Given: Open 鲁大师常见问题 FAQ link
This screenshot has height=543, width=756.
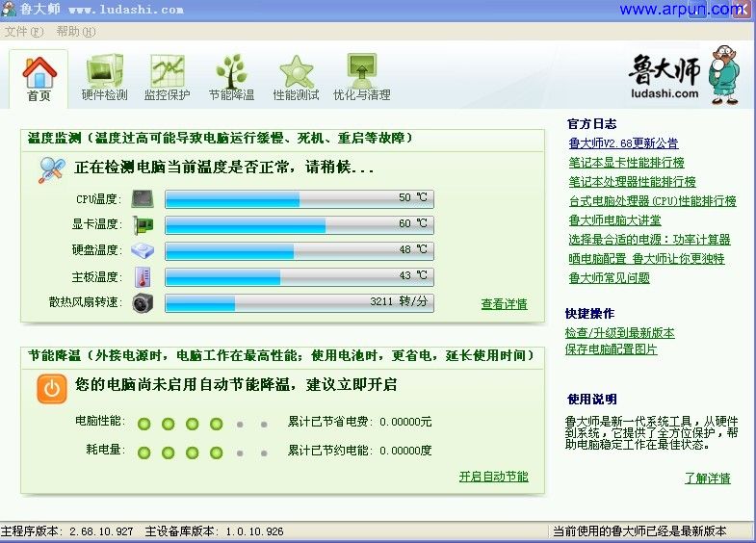Looking at the screenshot, I should coord(609,278).
